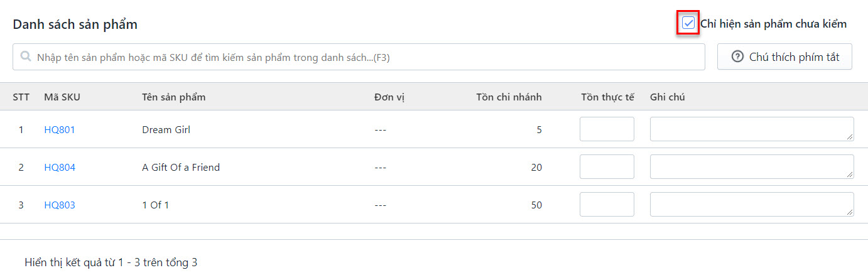The height and width of the screenshot is (280, 868).
Task: Click the checkbox label text "Chỉ hiện sản phẩm chưa kiểm"
Action: coord(774,24)
